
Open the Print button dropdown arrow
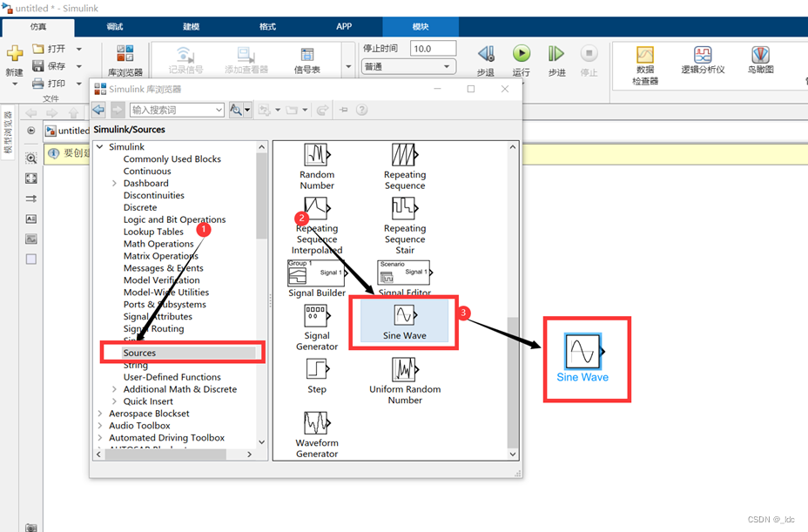click(x=79, y=83)
